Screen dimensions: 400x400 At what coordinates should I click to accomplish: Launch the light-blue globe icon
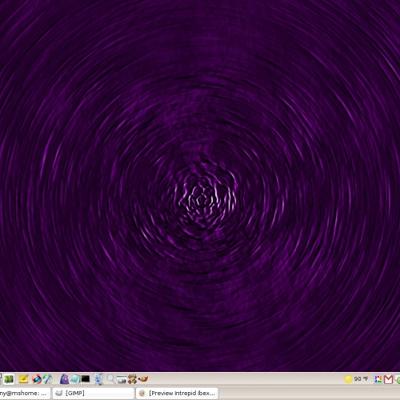click(x=75, y=379)
